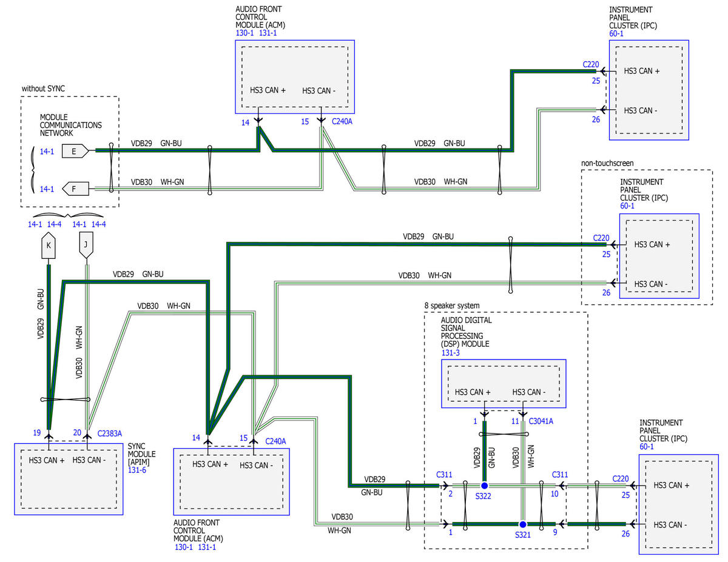Open 131-1 link below the bottom ACM box
Image resolution: width=728 pixels, height=562 pixels.
(x=207, y=547)
